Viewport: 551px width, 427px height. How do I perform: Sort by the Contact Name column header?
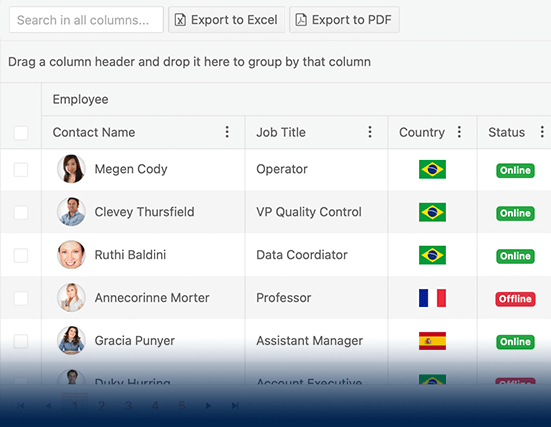94,132
